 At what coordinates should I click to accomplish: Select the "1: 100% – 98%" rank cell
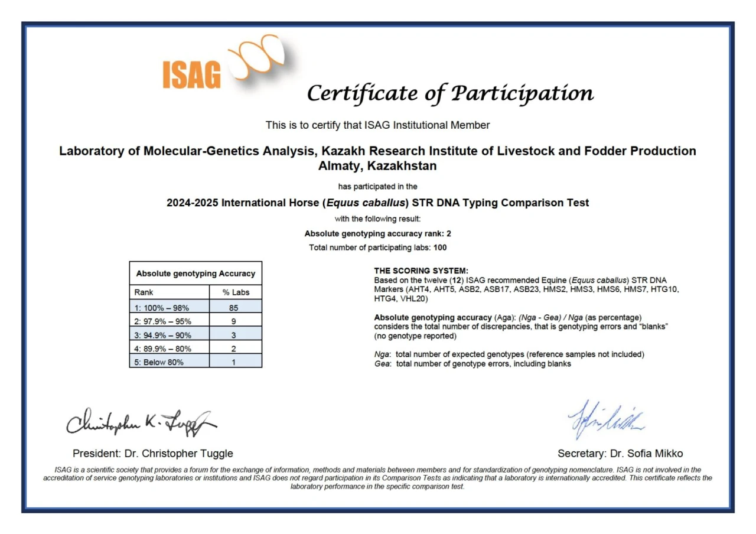click(x=170, y=307)
